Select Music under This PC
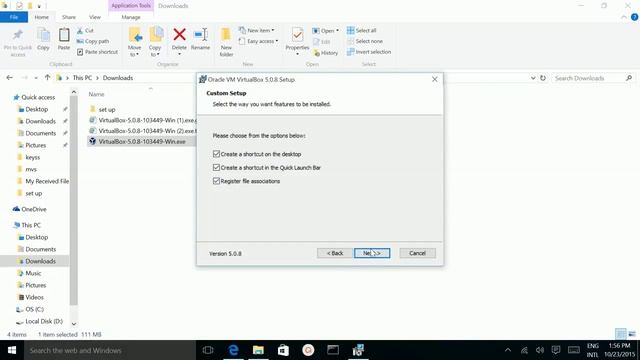The height and width of the screenshot is (360, 640). 33,273
